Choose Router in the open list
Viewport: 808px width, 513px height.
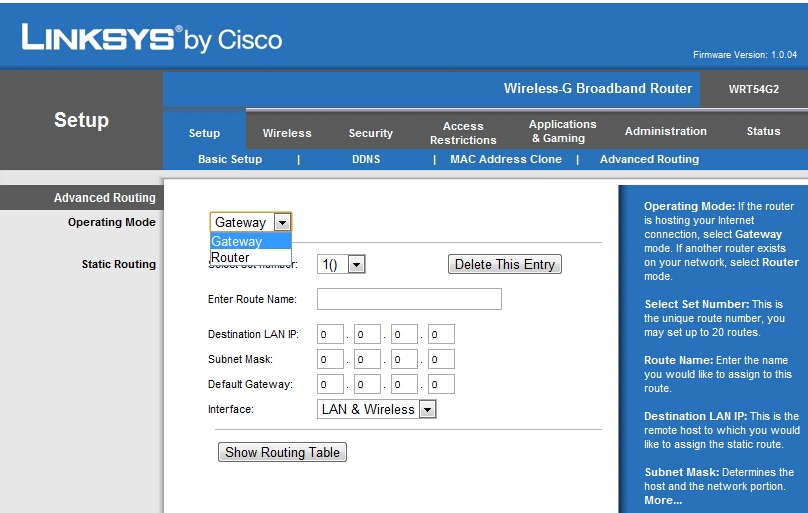[251, 257]
